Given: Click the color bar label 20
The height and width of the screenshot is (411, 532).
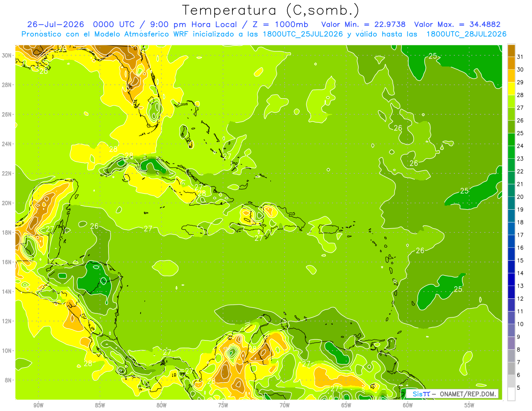Looking at the screenshot, I should tap(521, 197).
